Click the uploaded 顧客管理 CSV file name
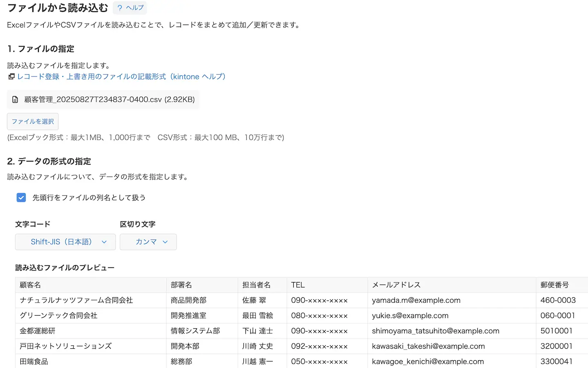588x368 pixels. 109,99
